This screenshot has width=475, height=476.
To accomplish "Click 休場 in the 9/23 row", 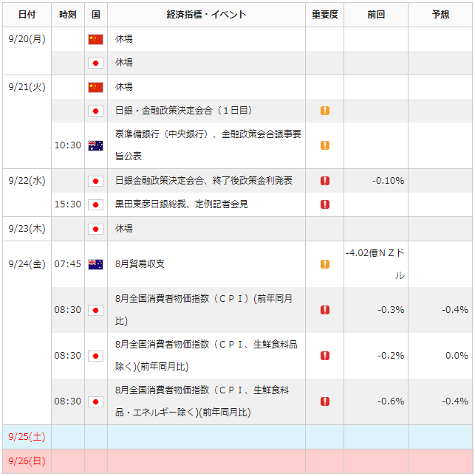I will 124,229.
